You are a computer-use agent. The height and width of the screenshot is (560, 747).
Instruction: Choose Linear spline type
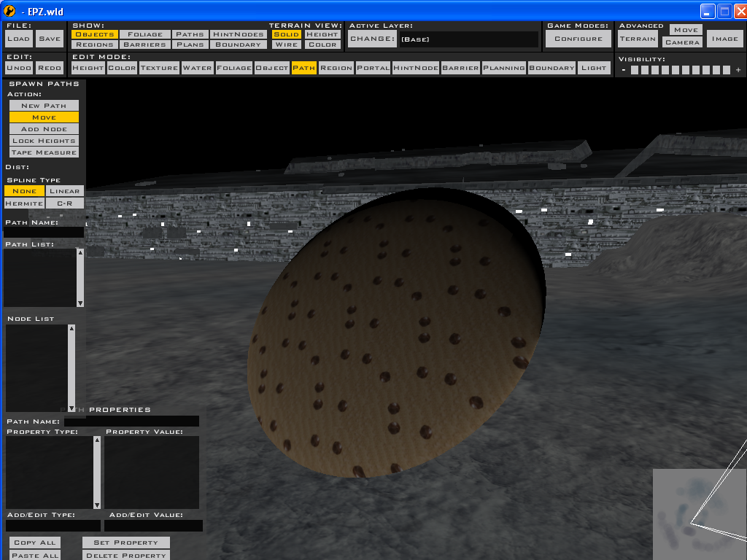65,191
